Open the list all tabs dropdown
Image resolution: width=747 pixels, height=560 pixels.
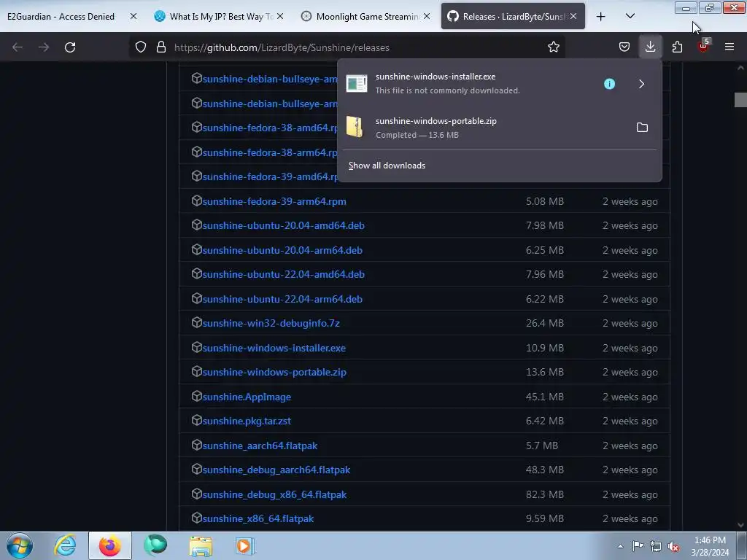point(630,17)
